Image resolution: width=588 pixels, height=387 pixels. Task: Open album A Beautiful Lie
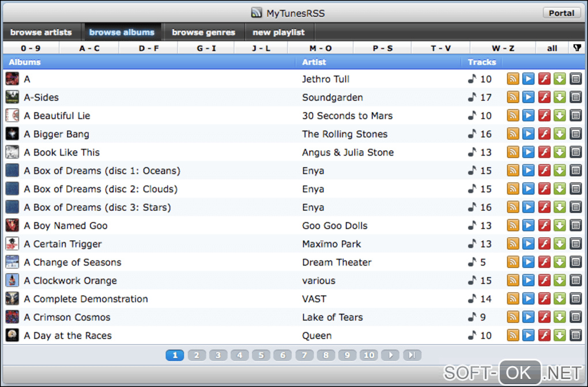[x=57, y=116]
